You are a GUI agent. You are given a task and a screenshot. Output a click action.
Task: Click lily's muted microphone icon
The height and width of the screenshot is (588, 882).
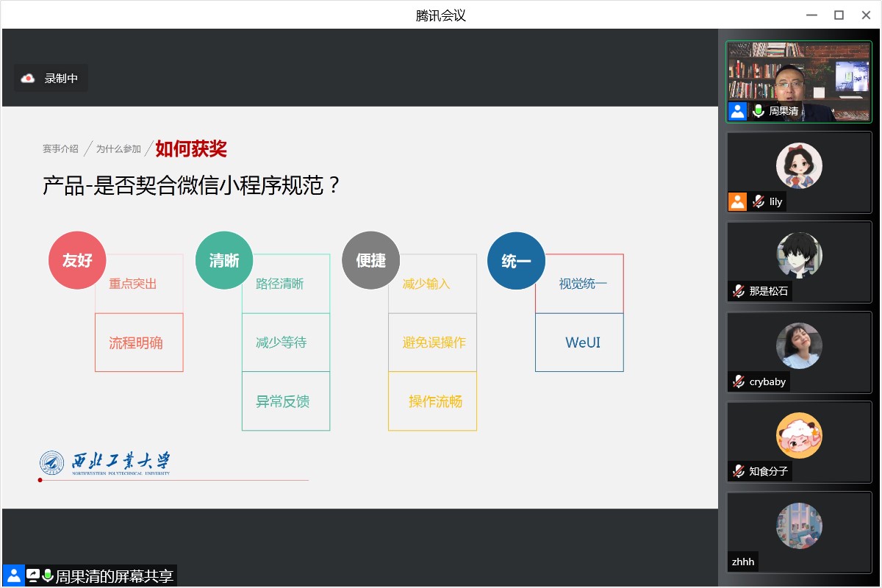click(x=759, y=201)
